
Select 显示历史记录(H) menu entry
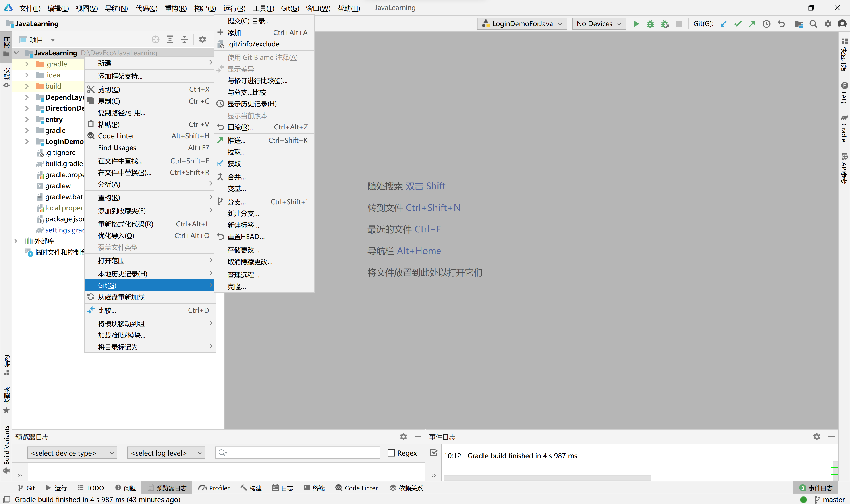tap(252, 104)
